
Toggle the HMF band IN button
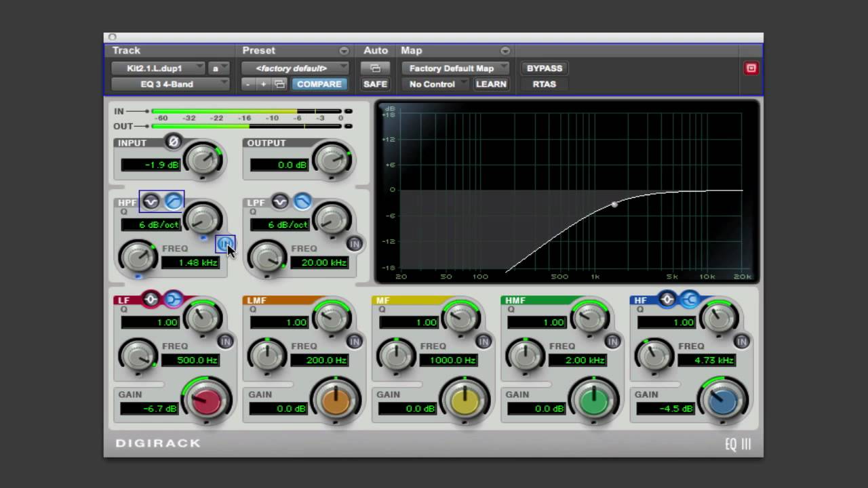tap(612, 342)
